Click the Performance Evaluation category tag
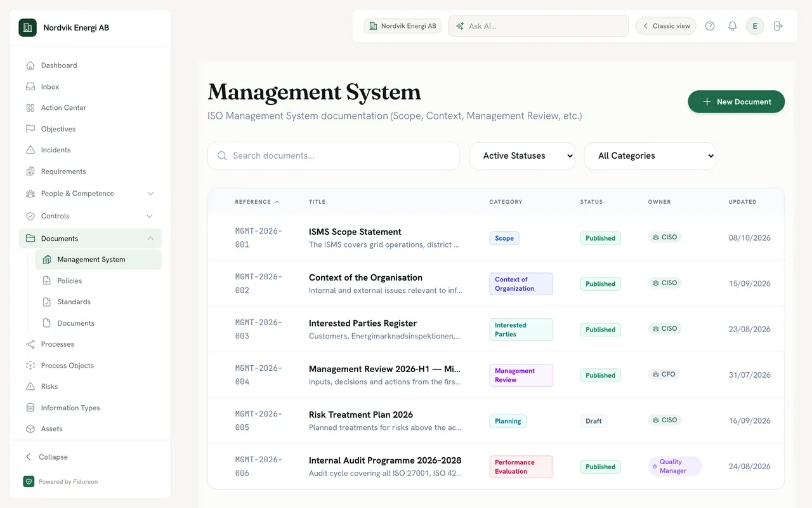Screen dimensions: 812x508 (x=521, y=467)
